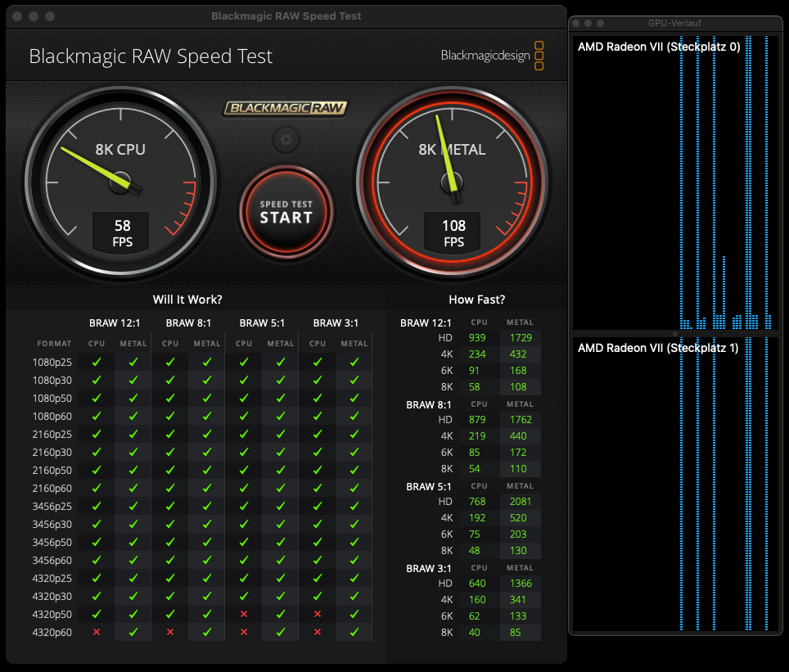The height and width of the screenshot is (672, 789).
Task: Click the checkmark for 1080p25 BRAW 12:1 CPU
Action: point(97,362)
